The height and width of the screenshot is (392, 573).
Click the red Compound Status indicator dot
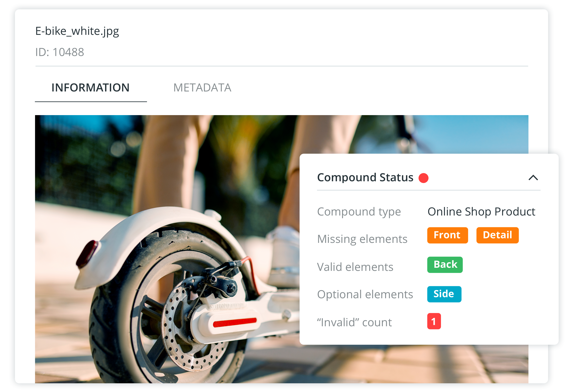[423, 178]
